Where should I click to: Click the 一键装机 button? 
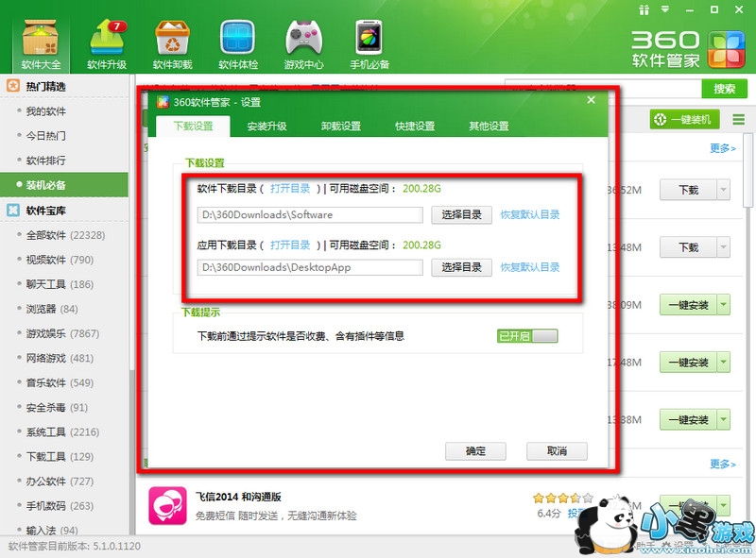pos(684,119)
